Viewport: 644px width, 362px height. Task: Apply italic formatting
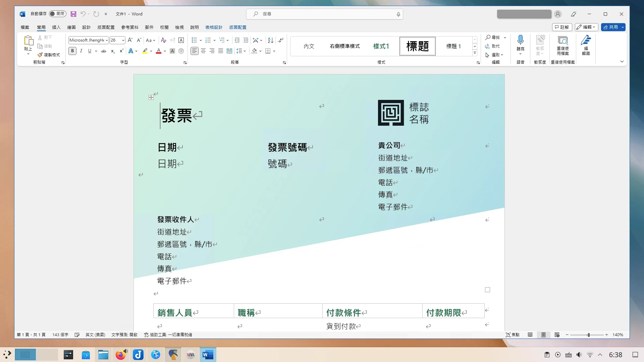click(81, 51)
